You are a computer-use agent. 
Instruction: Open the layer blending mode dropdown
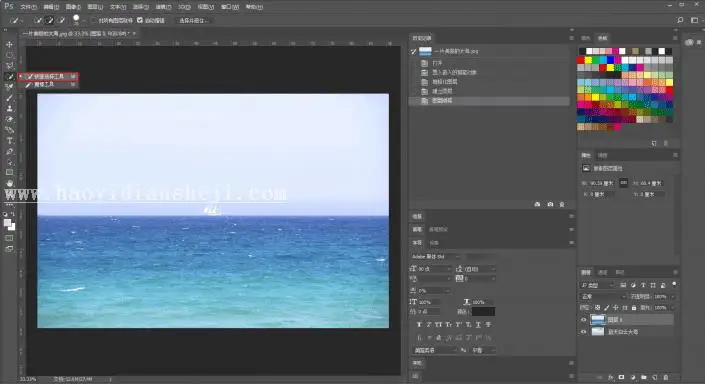click(x=603, y=297)
